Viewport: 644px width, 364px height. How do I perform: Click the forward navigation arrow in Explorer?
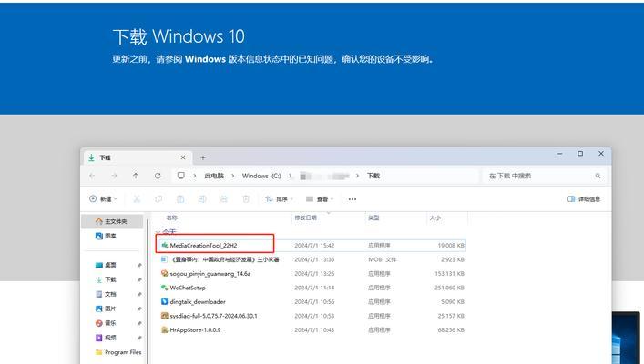(x=114, y=176)
